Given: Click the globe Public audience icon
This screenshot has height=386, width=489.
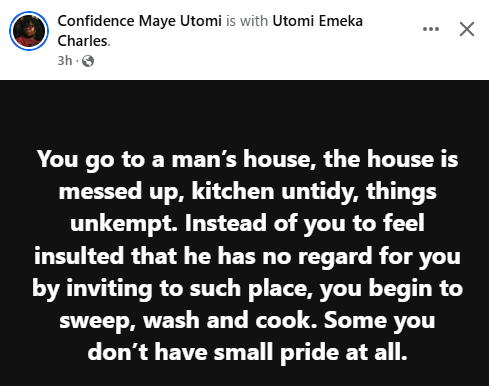Looking at the screenshot, I should coord(88,61).
